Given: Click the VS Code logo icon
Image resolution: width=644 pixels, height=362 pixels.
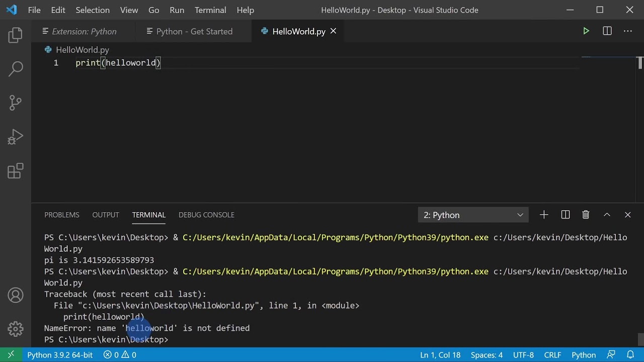Looking at the screenshot, I should point(11,10).
